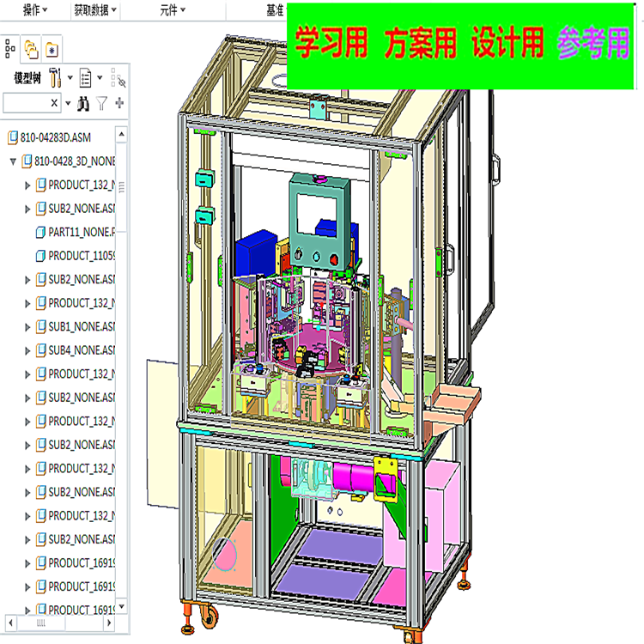This screenshot has height=644, width=644.
Task: Switch to the favorites tab icon
Action: (52, 50)
